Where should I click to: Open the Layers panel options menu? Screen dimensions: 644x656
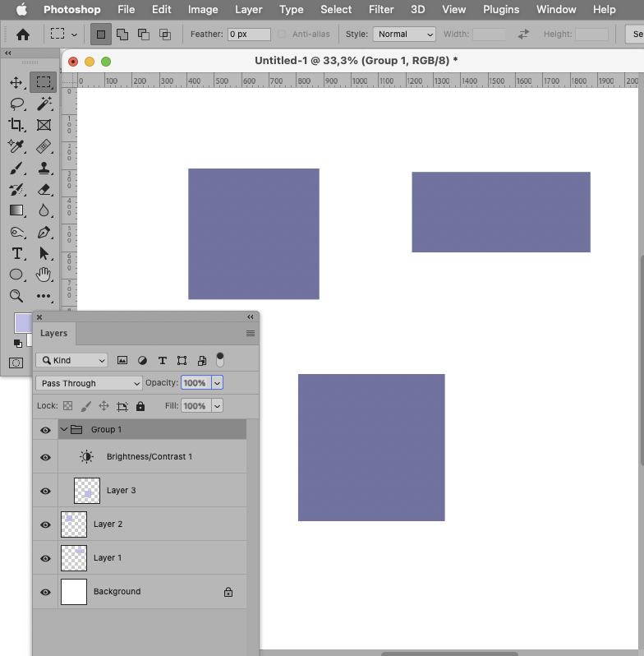pyautogui.click(x=251, y=334)
